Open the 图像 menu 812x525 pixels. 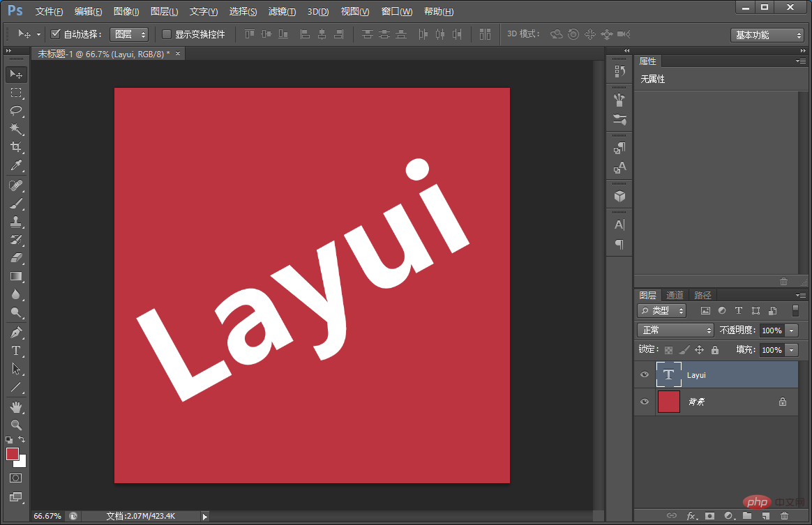pyautogui.click(x=126, y=11)
